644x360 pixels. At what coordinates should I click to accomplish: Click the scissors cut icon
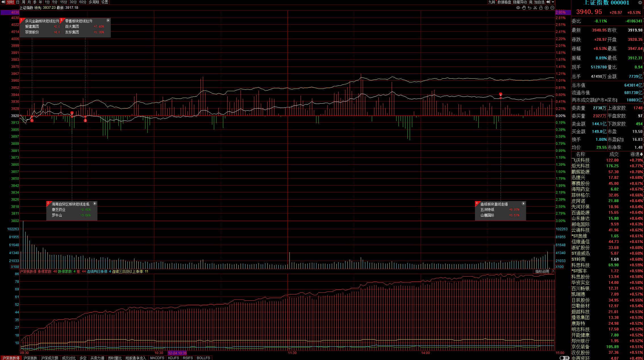coord(535,8)
